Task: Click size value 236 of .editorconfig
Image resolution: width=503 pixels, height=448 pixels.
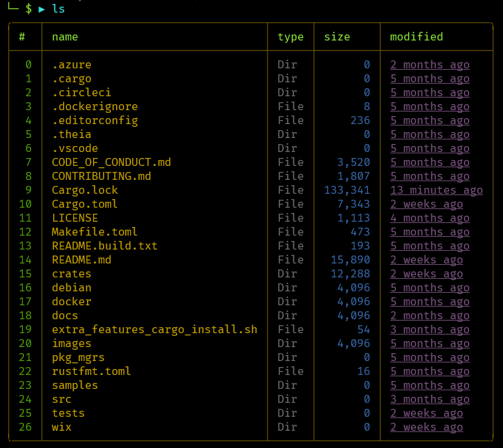Action: coord(360,120)
